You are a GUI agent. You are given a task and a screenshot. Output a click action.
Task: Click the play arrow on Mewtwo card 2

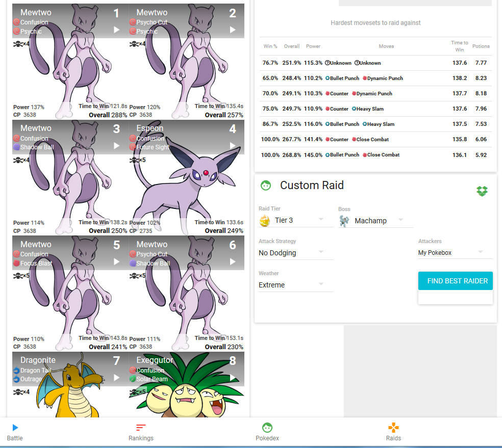tap(233, 30)
